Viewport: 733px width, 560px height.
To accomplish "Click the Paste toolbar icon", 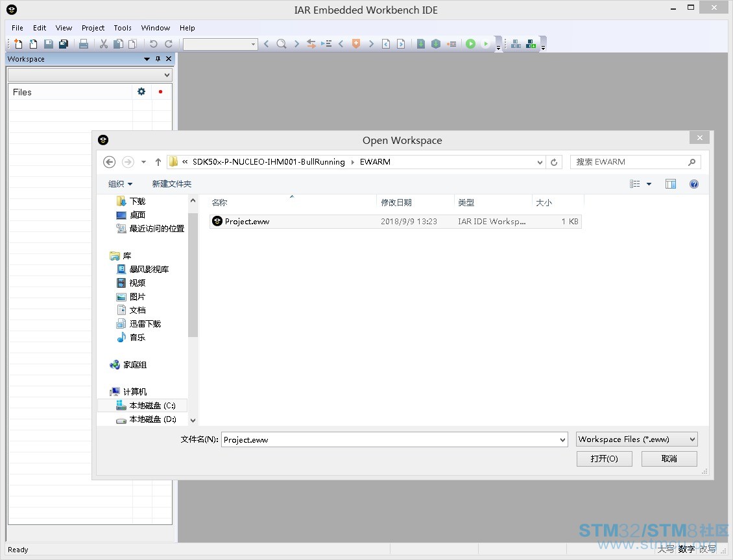I will (133, 44).
